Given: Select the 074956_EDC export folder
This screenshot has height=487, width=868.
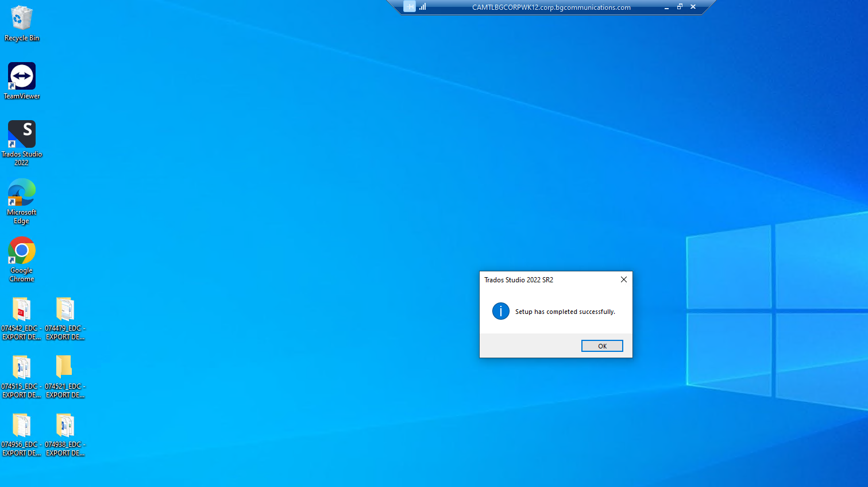Looking at the screenshot, I should pyautogui.click(x=21, y=435).
